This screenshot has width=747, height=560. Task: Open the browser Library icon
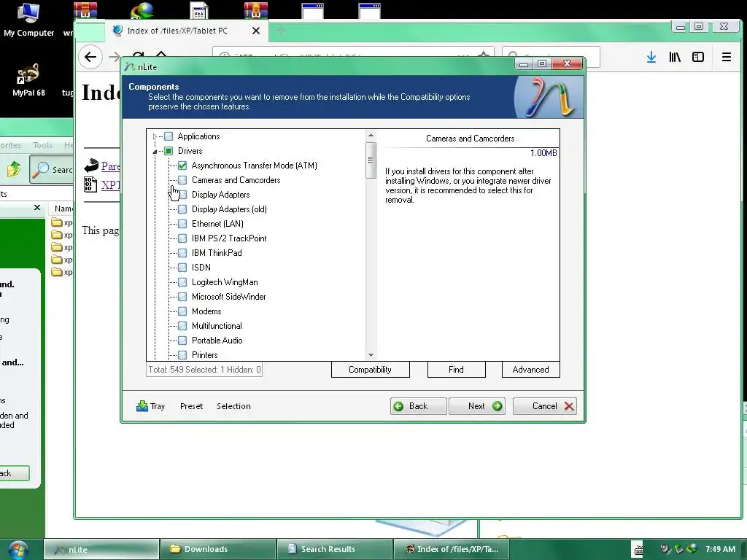coord(675,57)
